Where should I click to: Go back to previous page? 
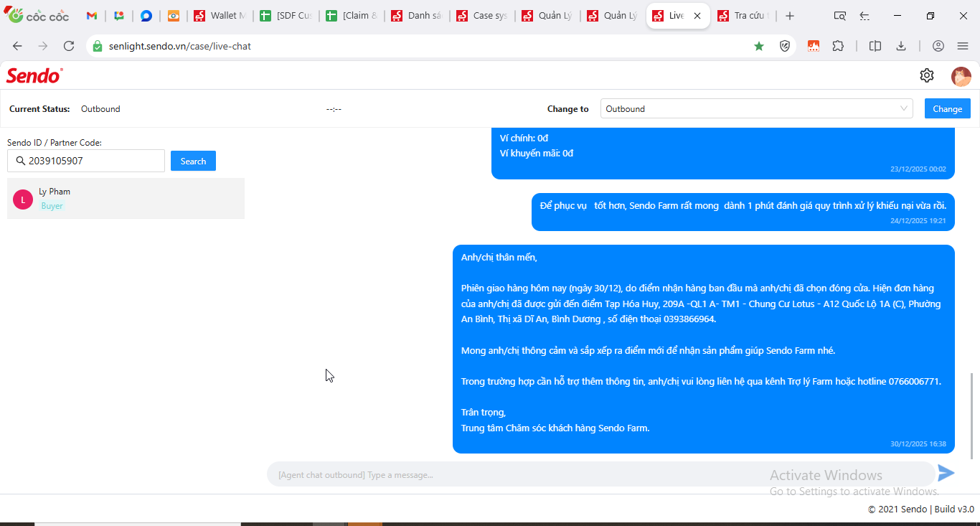17,46
